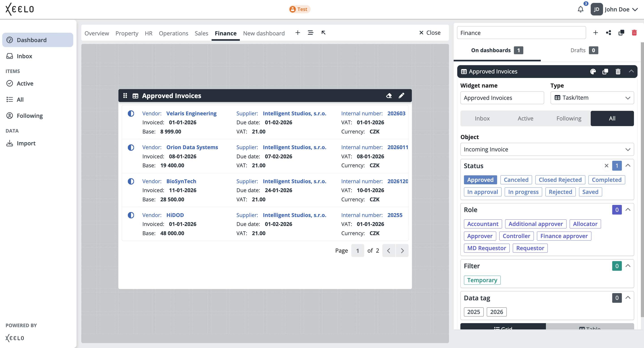Screen dimensions: 644x348
Task: Click the duplicate widget icon in panel header
Action: (605, 71)
